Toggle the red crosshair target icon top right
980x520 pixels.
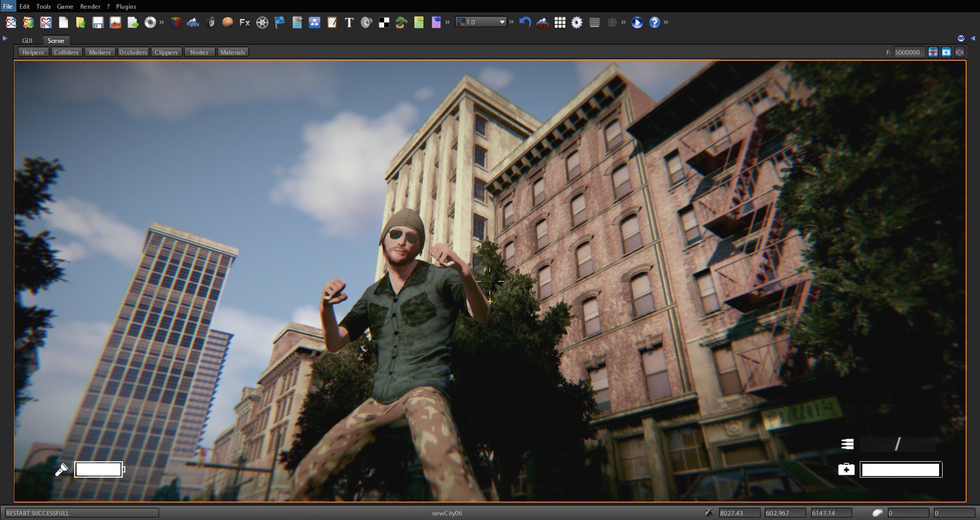(x=933, y=52)
